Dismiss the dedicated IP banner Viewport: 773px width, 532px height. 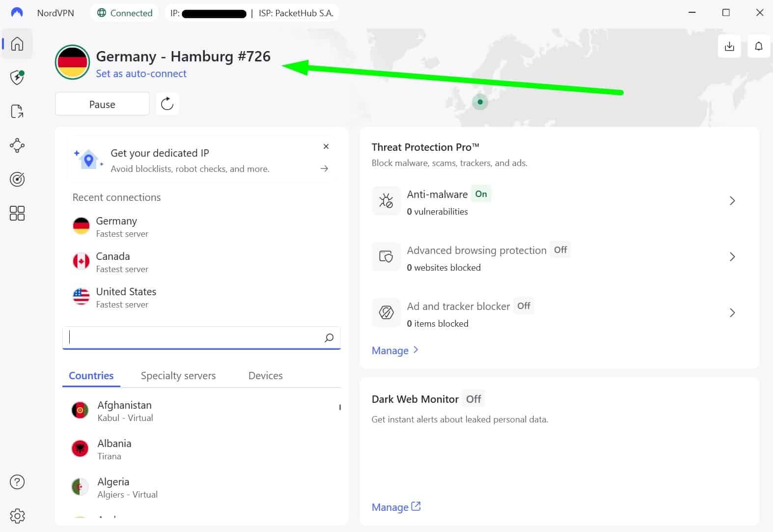[326, 146]
